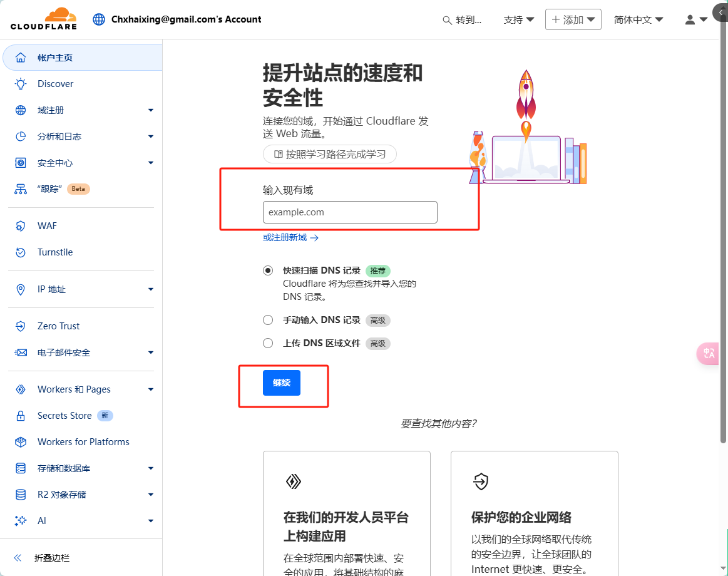Click the padlock icon for Secrets Store
Viewport: 728px width, 576px height.
[21, 416]
